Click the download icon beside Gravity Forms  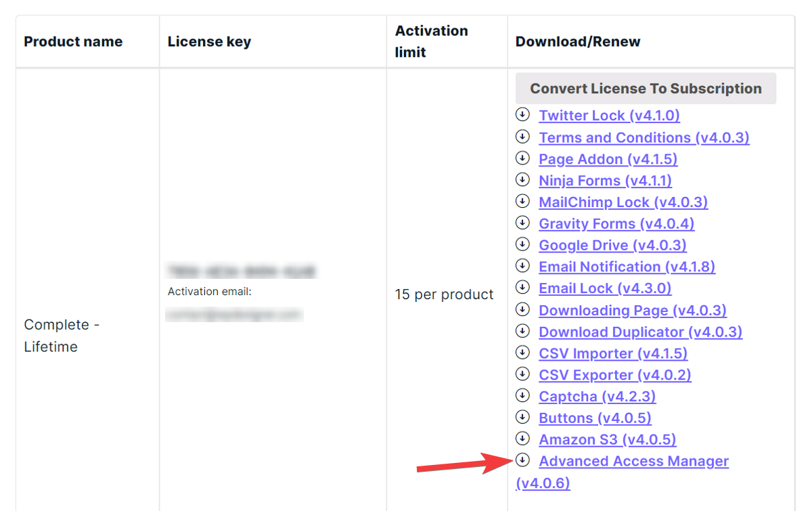click(522, 223)
